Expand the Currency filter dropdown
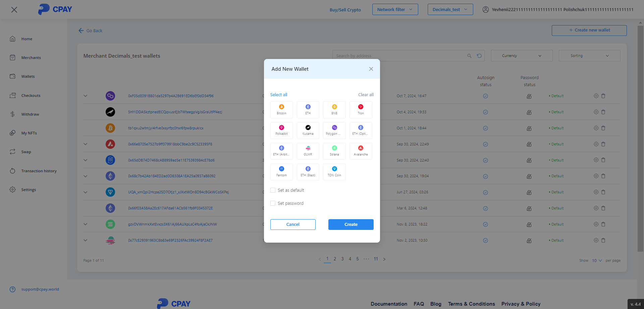644x309 pixels. pyautogui.click(x=521, y=56)
